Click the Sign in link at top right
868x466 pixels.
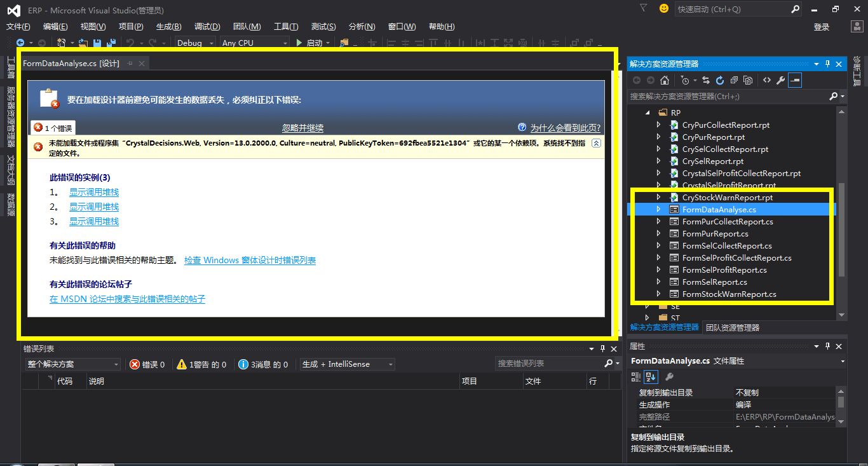point(822,27)
